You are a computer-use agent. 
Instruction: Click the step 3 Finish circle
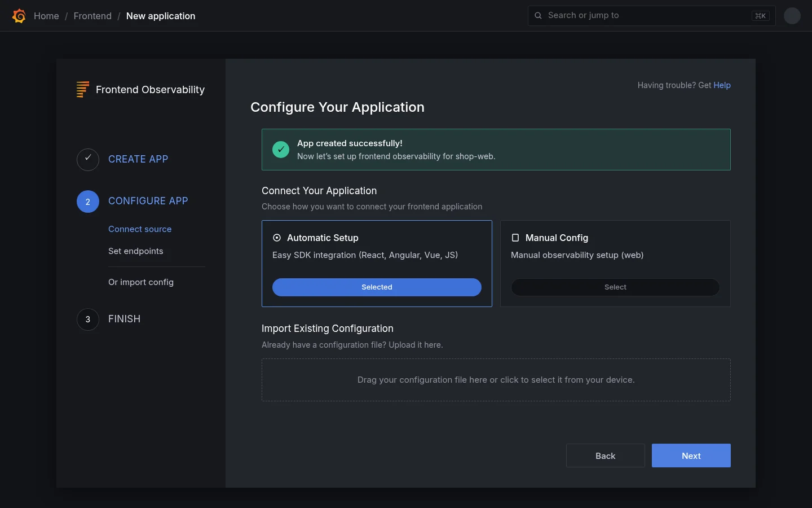[88, 319]
